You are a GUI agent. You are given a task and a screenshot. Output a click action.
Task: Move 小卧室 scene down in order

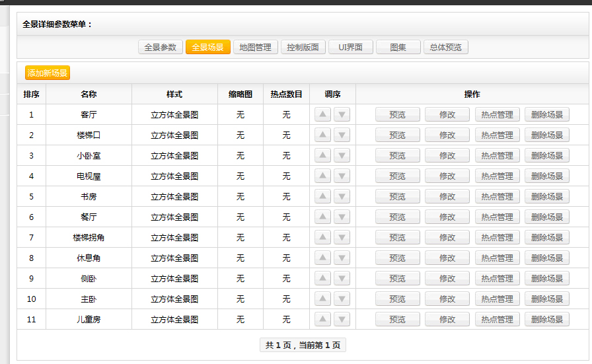[x=342, y=156]
